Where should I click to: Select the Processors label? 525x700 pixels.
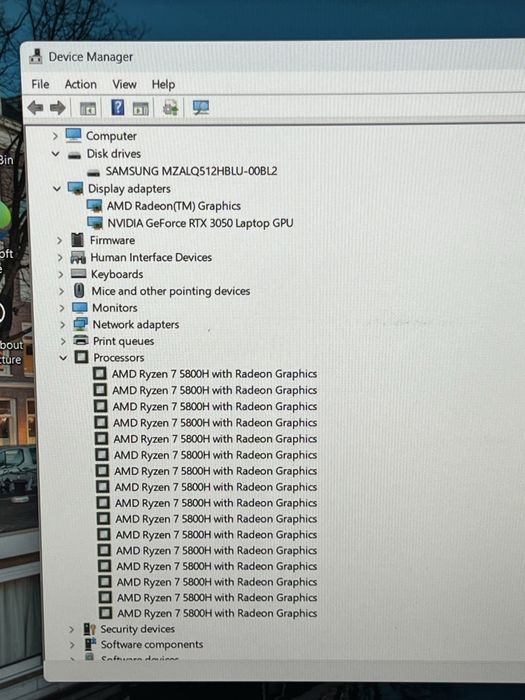click(x=119, y=358)
